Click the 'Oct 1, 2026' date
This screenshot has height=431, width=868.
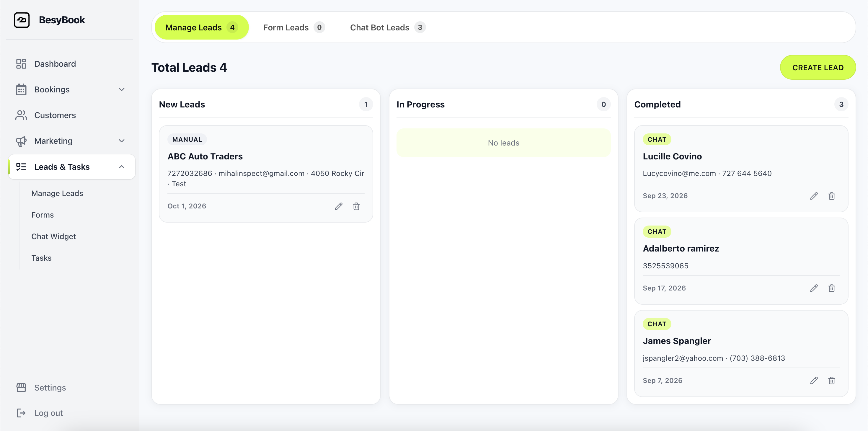187,206
